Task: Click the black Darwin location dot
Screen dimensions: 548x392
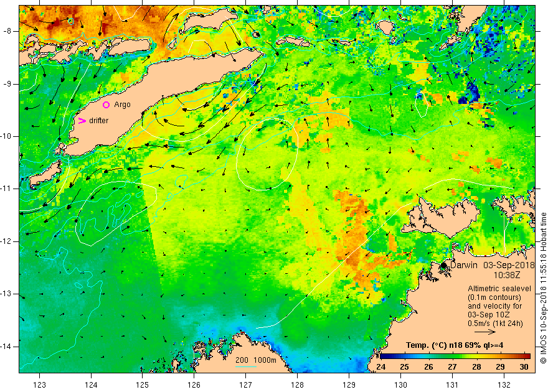Action: point(443,265)
